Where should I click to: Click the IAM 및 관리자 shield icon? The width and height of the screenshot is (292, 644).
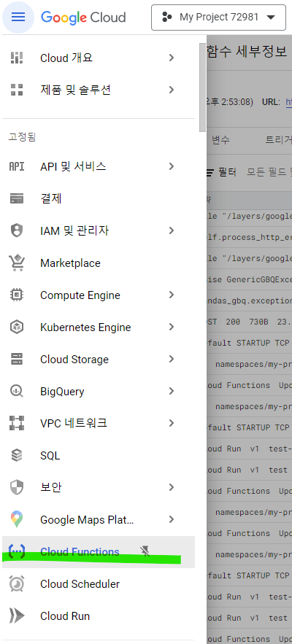coord(17,230)
